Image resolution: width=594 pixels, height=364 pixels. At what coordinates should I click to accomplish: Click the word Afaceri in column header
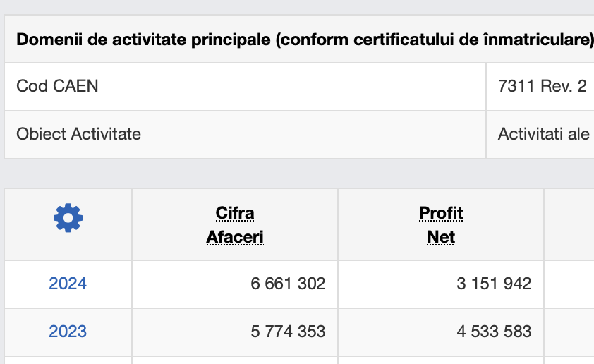click(235, 237)
